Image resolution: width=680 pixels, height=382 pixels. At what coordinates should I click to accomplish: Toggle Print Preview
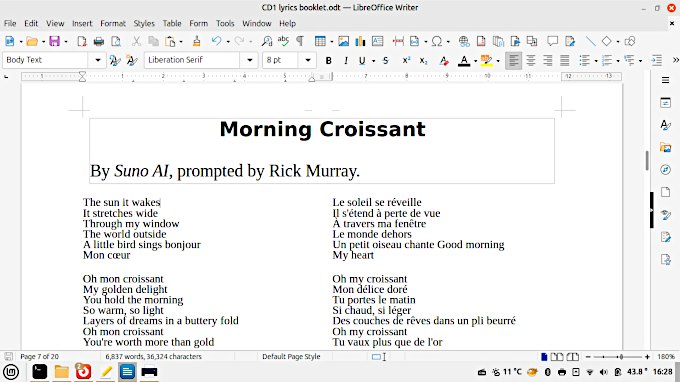[x=116, y=41]
